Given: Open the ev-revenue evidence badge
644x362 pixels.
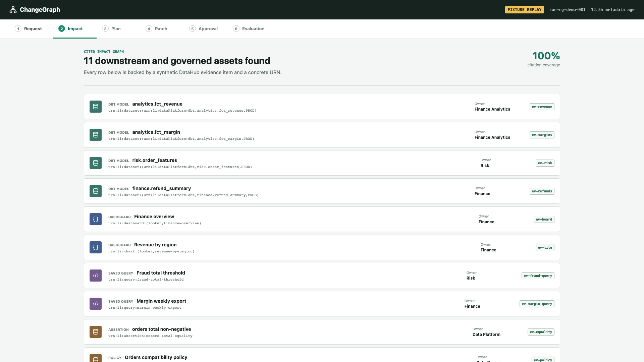Looking at the screenshot, I should tap(542, 107).
